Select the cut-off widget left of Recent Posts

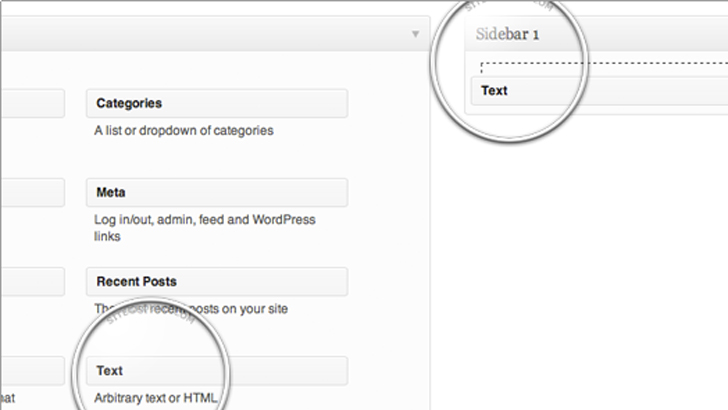click(x=32, y=282)
